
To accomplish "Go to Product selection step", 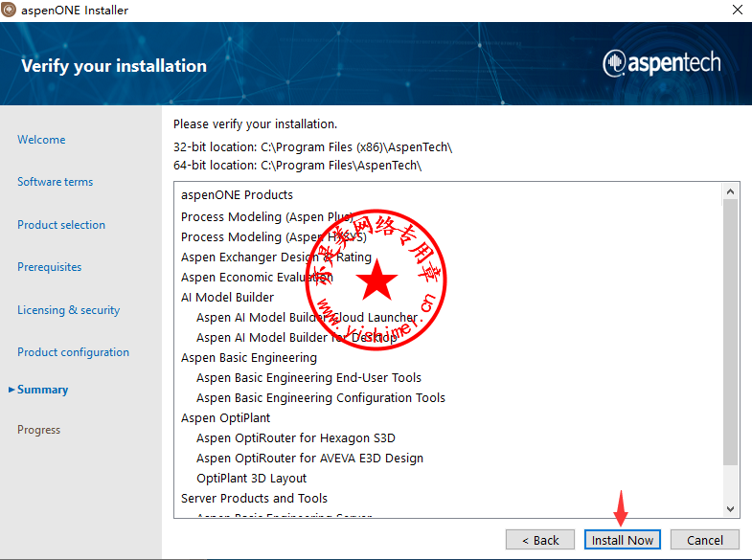I will point(61,225).
